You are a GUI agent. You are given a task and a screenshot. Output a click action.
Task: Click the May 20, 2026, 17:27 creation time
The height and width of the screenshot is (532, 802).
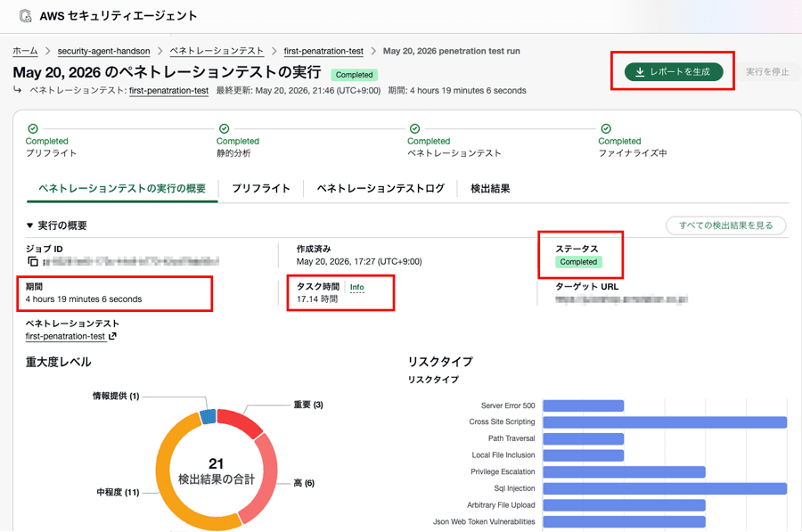[359, 262]
